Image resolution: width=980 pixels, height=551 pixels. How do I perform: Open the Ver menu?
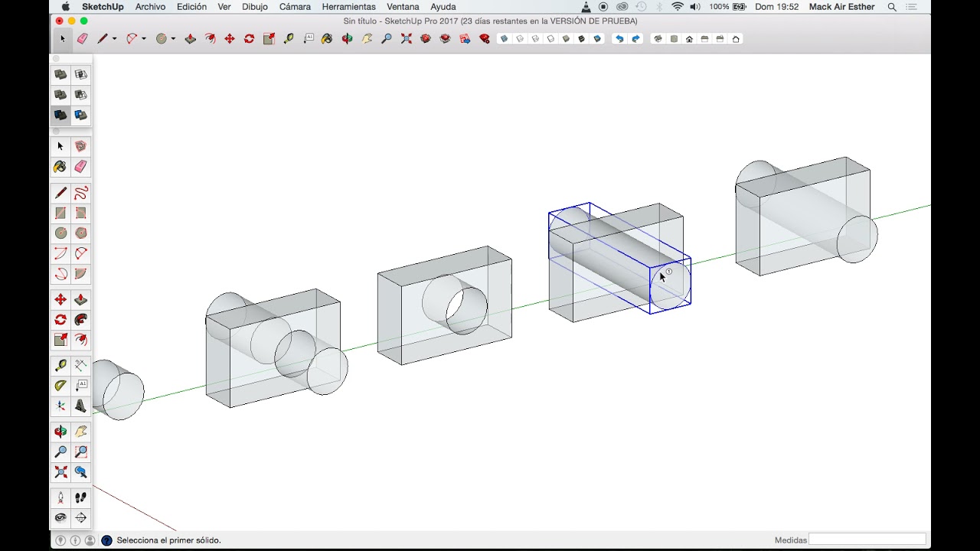224,7
